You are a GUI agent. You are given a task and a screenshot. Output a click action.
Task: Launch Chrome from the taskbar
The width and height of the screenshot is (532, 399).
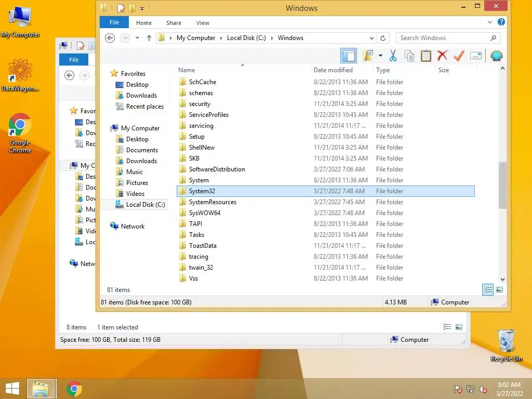pos(74,389)
